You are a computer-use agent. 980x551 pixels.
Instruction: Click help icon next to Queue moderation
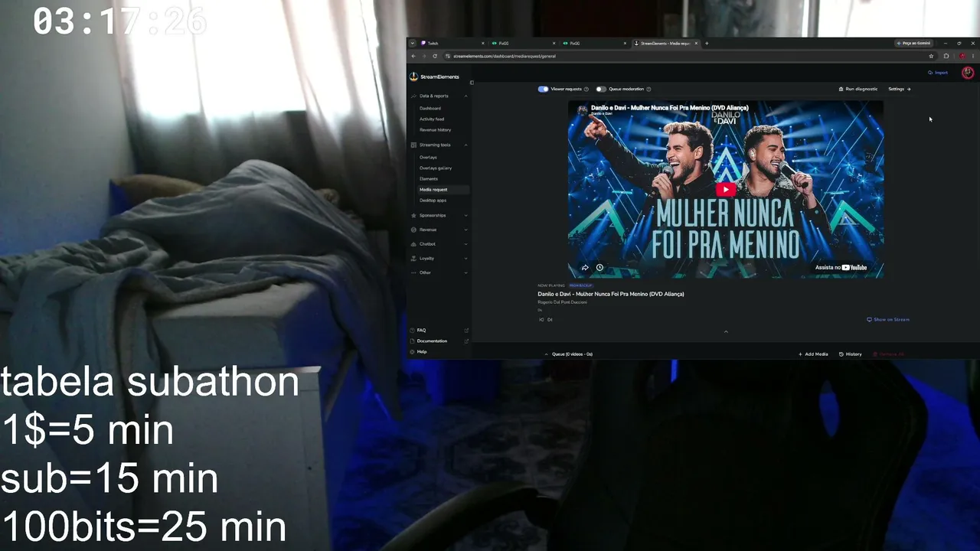648,89
